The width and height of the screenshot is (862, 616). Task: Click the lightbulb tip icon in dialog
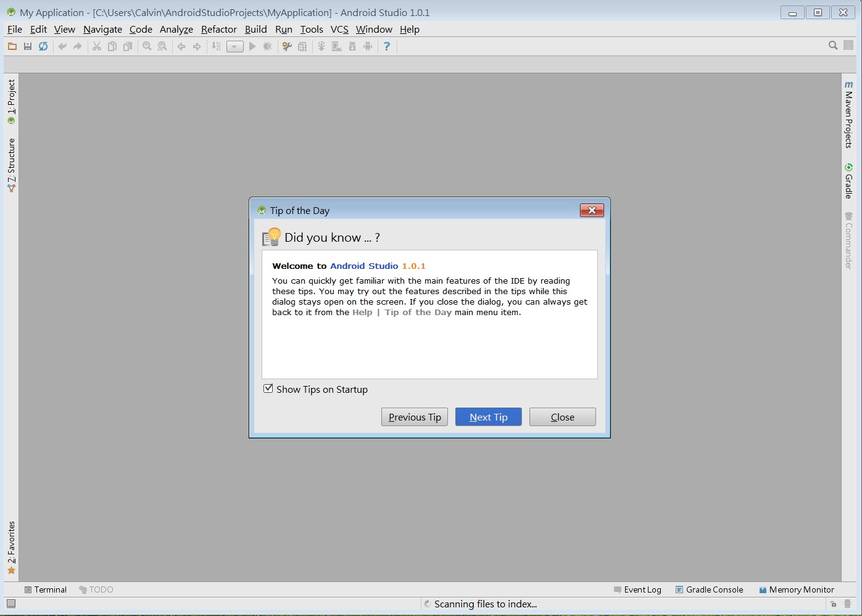pyautogui.click(x=271, y=237)
